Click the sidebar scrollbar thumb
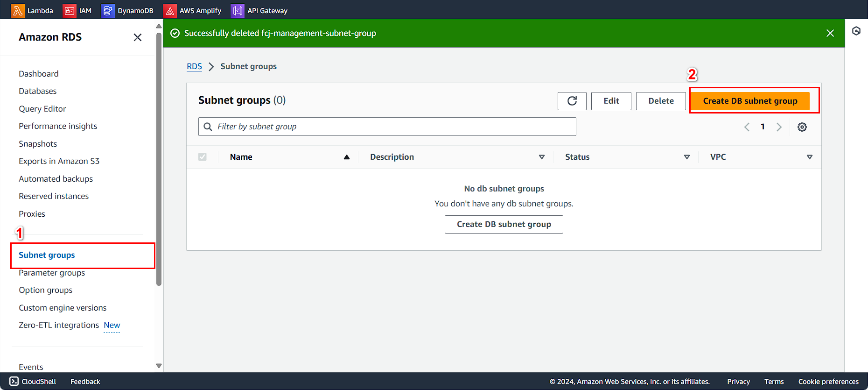Screen dimensions: 868x390 (159, 159)
